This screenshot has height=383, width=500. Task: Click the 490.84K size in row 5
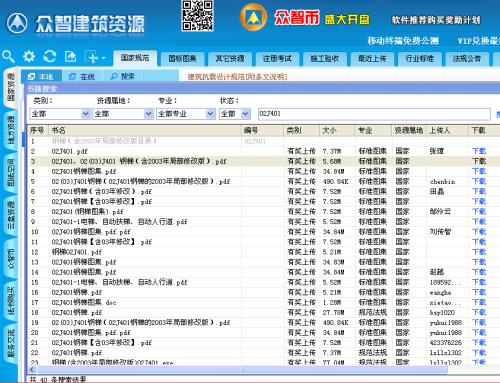[335, 182]
